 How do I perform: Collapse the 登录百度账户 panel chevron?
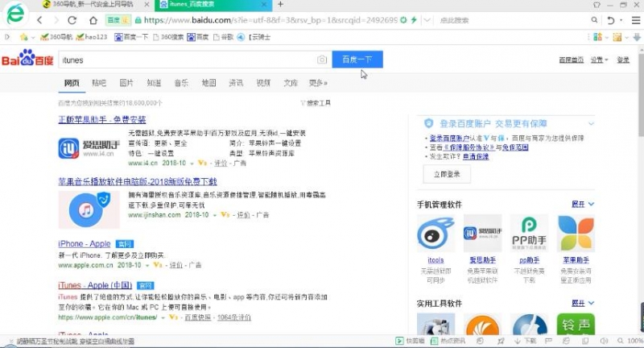[591, 124]
